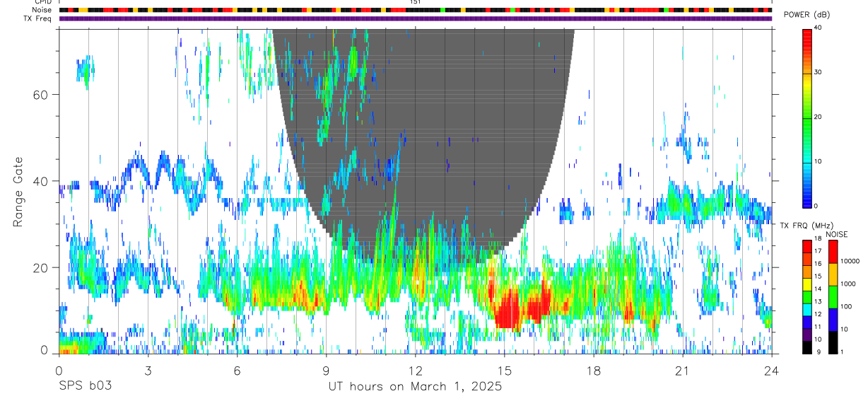
Task: Click the 'UT hours on March 1, 2025' label
Action: pos(415,387)
